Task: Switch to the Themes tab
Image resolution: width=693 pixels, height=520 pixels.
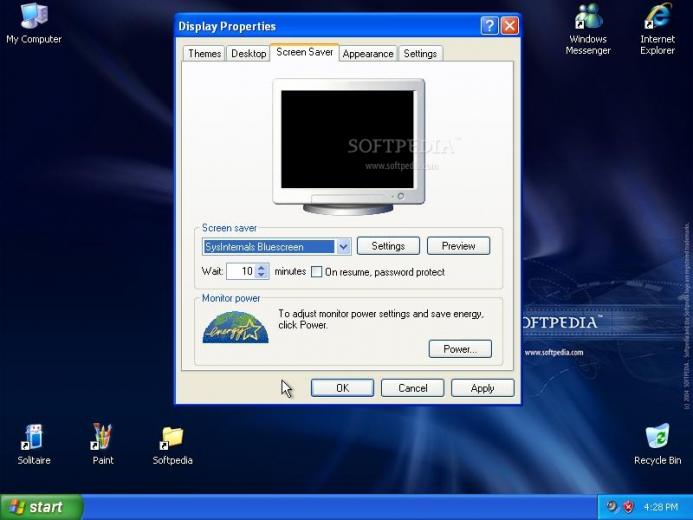Action: pos(204,53)
